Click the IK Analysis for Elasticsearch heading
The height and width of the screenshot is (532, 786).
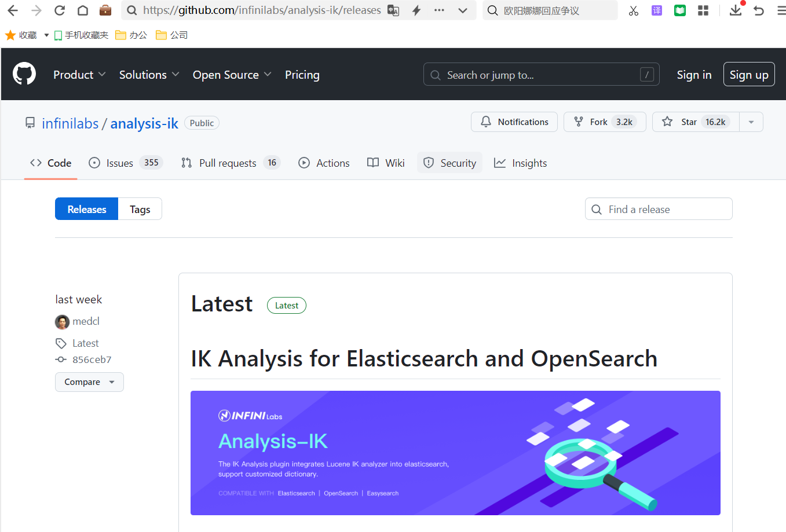pos(424,358)
